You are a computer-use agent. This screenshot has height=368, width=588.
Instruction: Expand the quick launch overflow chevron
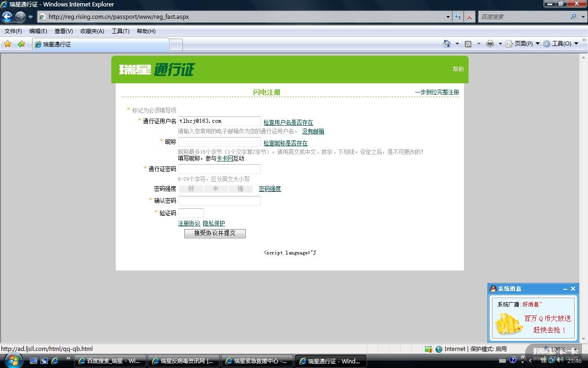pyautogui.click(x=68, y=358)
